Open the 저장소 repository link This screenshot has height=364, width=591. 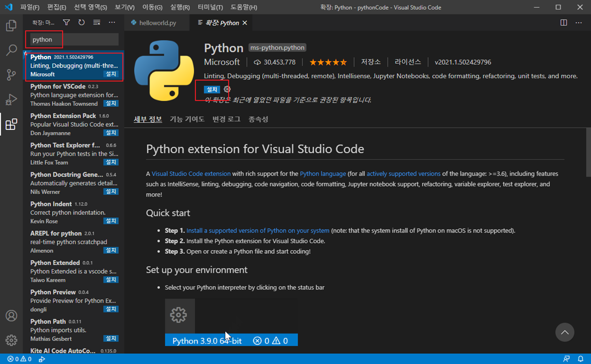point(370,62)
